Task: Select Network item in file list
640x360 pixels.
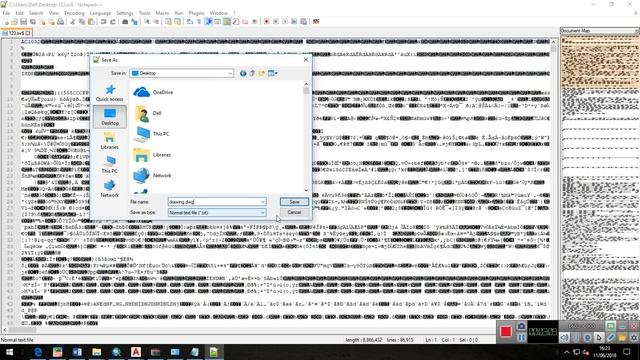Action: 152,176
